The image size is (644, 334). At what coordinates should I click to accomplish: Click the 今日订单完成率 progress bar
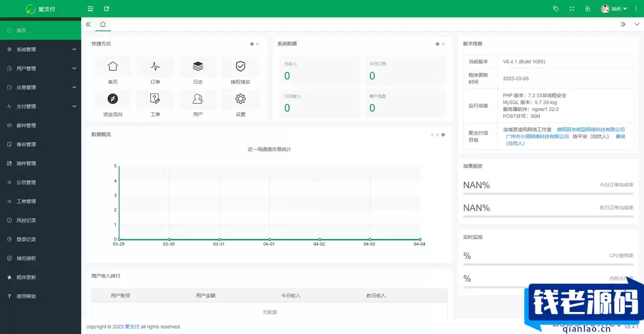pyautogui.click(x=548, y=194)
